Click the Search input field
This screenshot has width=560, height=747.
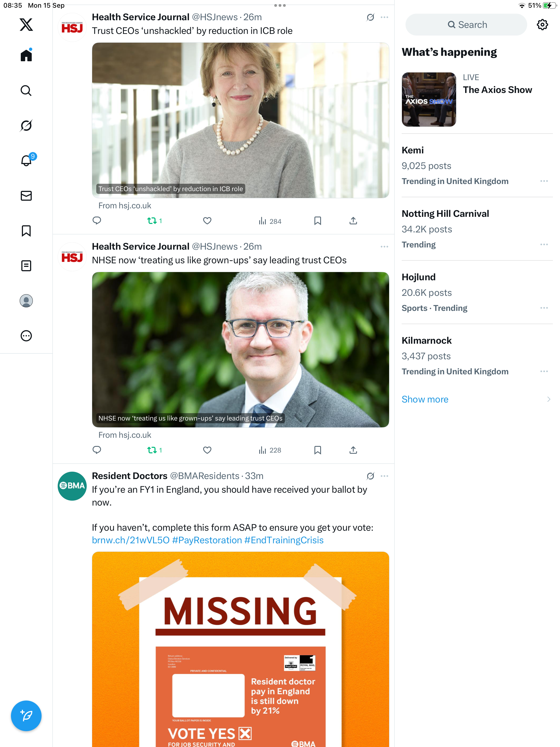coord(466,25)
